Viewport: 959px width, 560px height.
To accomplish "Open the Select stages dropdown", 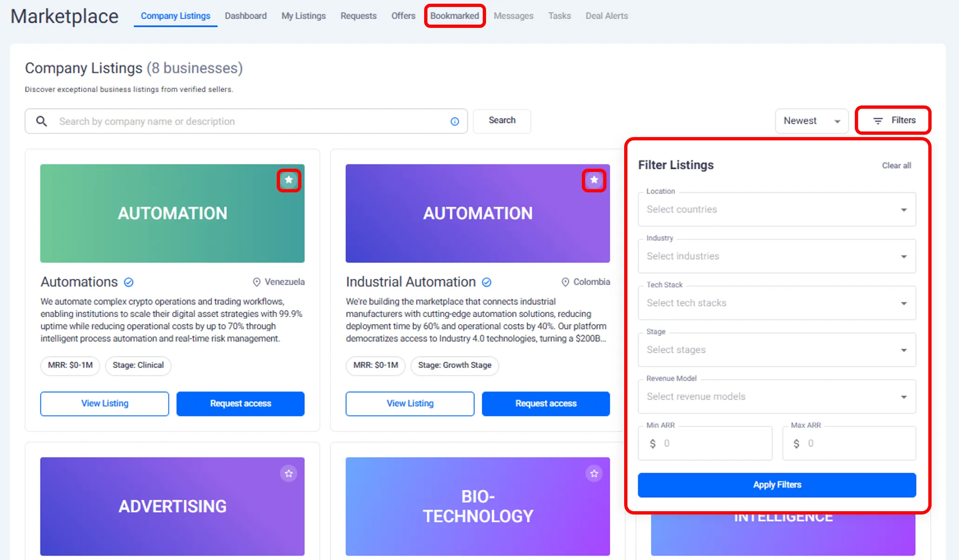I will coord(777,350).
